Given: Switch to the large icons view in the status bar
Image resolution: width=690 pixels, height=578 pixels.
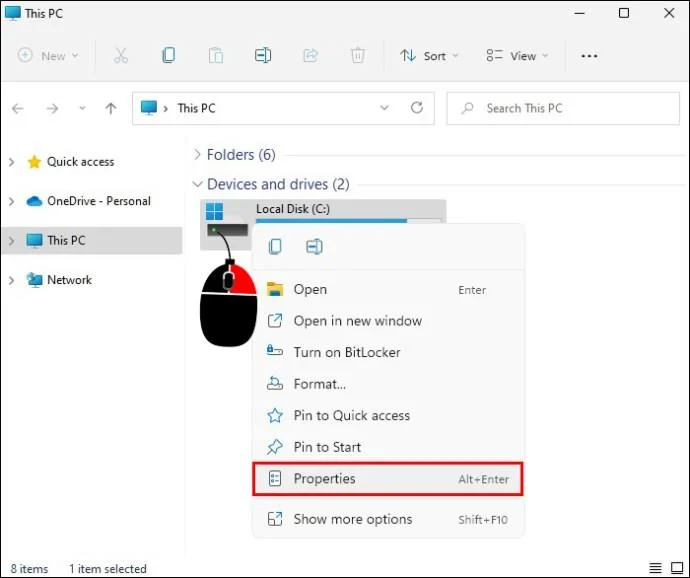Looking at the screenshot, I should [x=677, y=568].
